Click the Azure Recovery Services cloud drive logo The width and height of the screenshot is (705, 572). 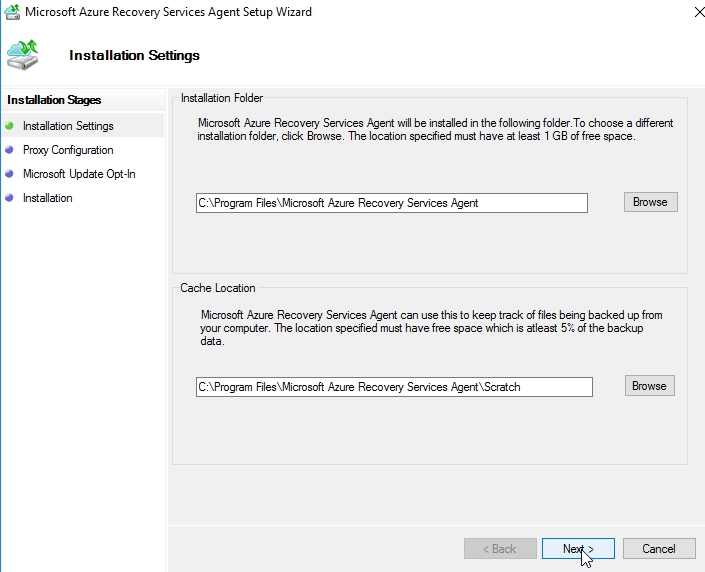22,55
